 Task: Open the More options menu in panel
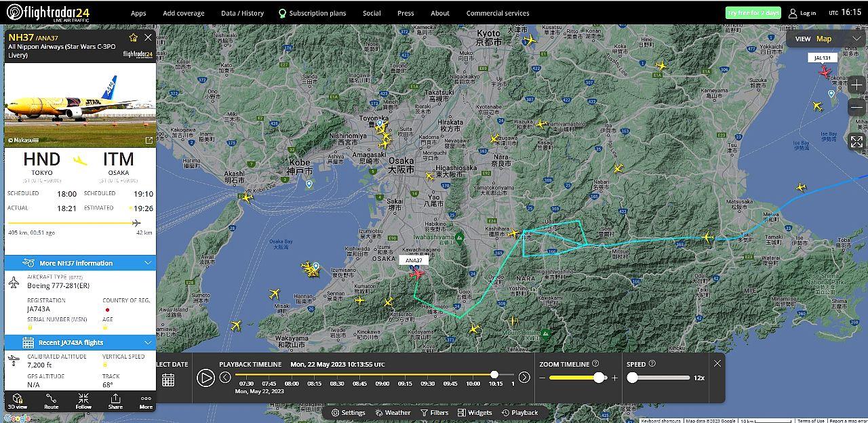click(146, 401)
